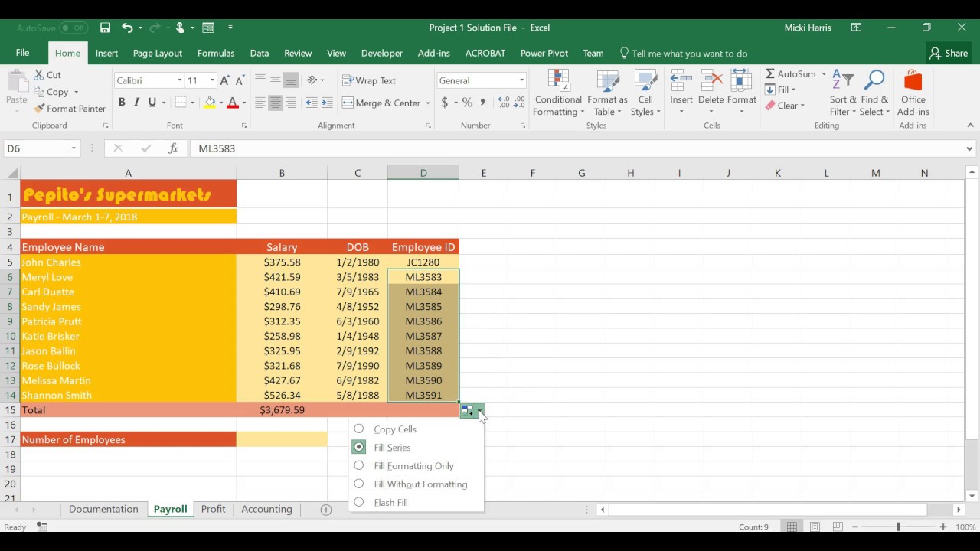This screenshot has height=551, width=980.
Task: Select column D header
Action: point(423,173)
